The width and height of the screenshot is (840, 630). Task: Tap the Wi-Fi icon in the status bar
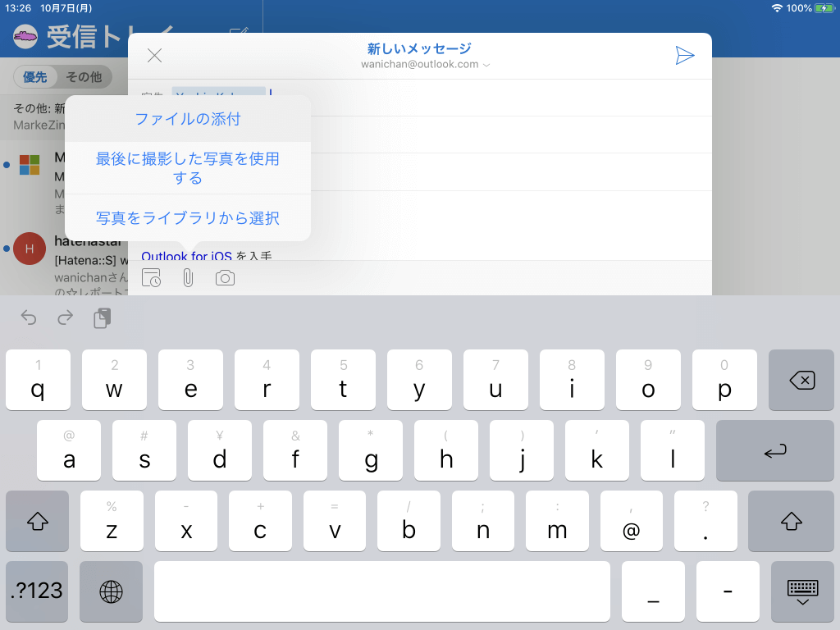[x=777, y=8]
